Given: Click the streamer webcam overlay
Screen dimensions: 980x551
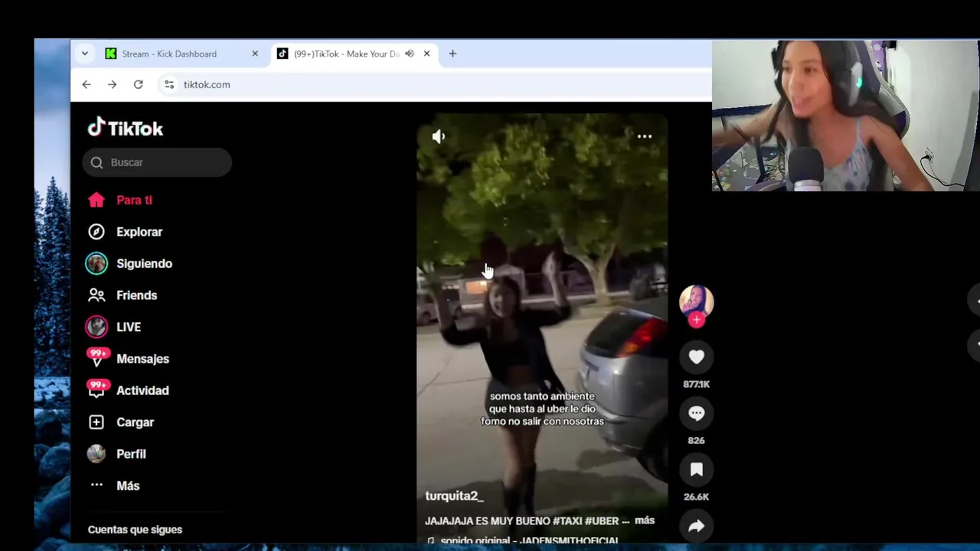Looking at the screenshot, I should pos(845,115).
